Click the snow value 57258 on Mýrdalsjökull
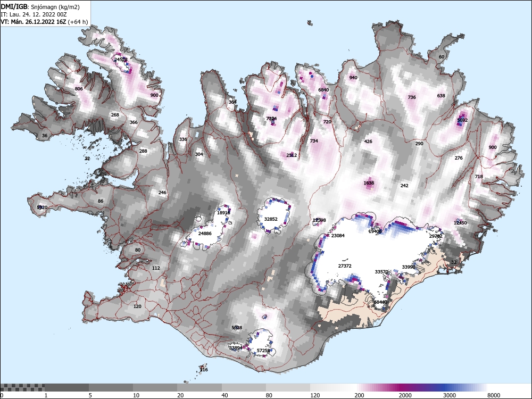This screenshot has width=532, height=399. pos(263,351)
